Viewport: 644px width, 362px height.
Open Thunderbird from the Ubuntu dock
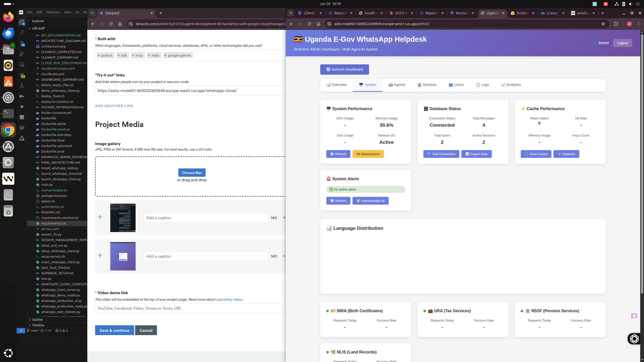[x=8, y=33]
